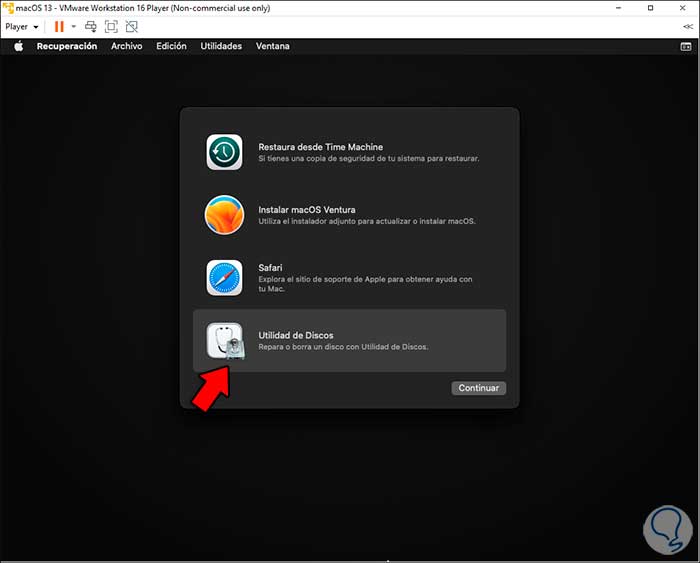Open the VMware Player dropdown menu

pos(22,27)
